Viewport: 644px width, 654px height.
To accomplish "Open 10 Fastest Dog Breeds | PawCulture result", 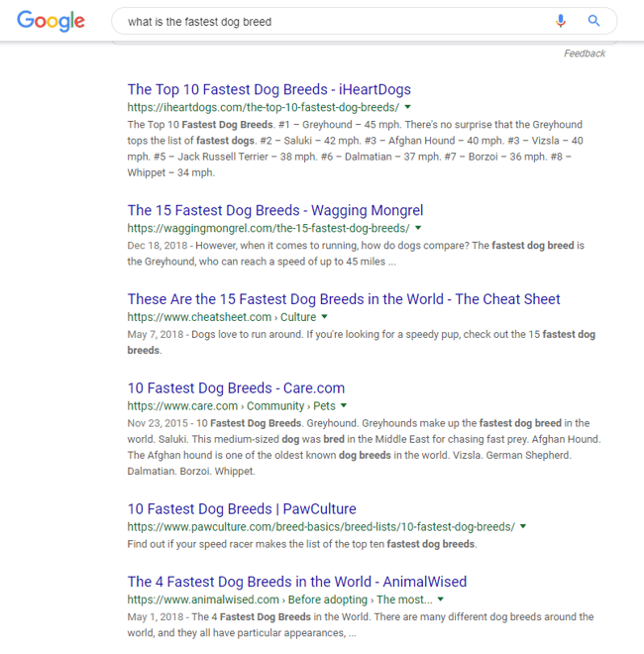I will coord(242,509).
